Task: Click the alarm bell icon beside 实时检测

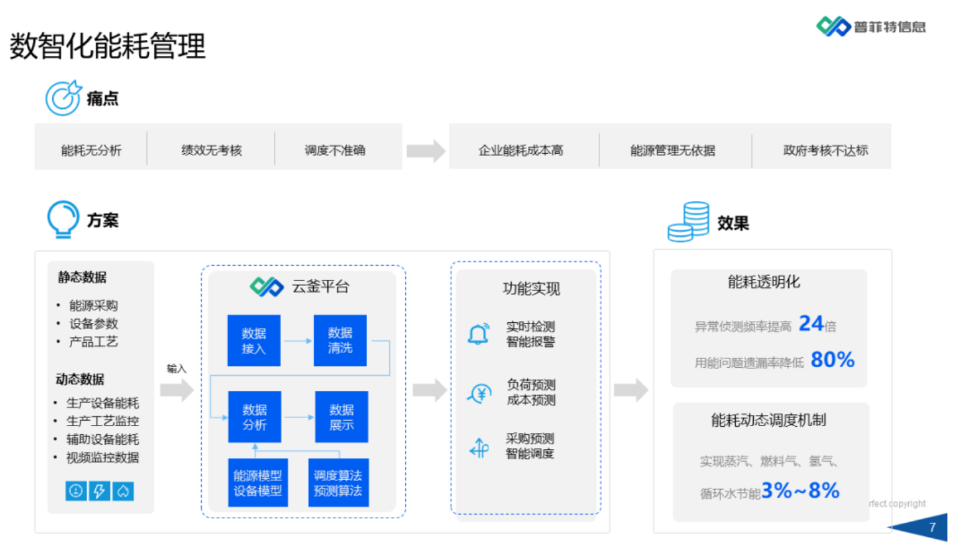Action: tap(479, 333)
